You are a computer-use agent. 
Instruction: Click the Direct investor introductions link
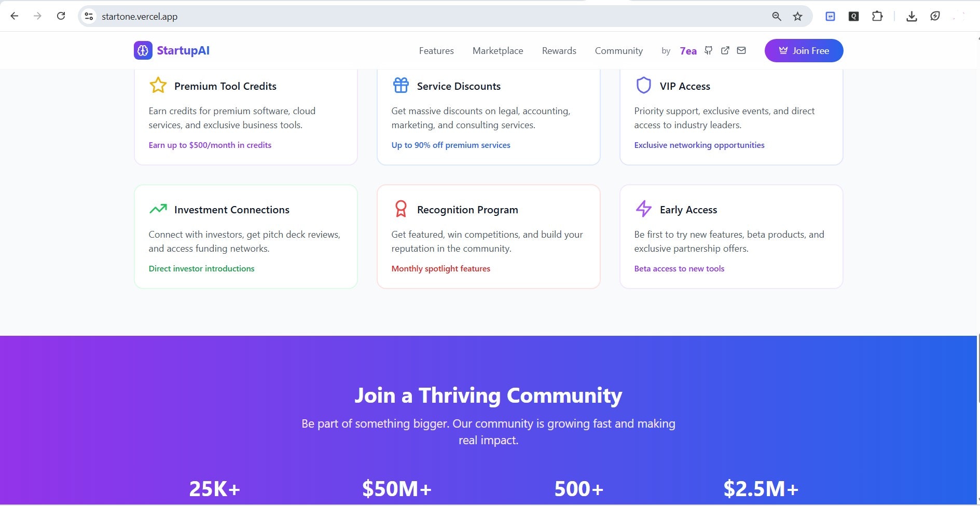pos(201,268)
